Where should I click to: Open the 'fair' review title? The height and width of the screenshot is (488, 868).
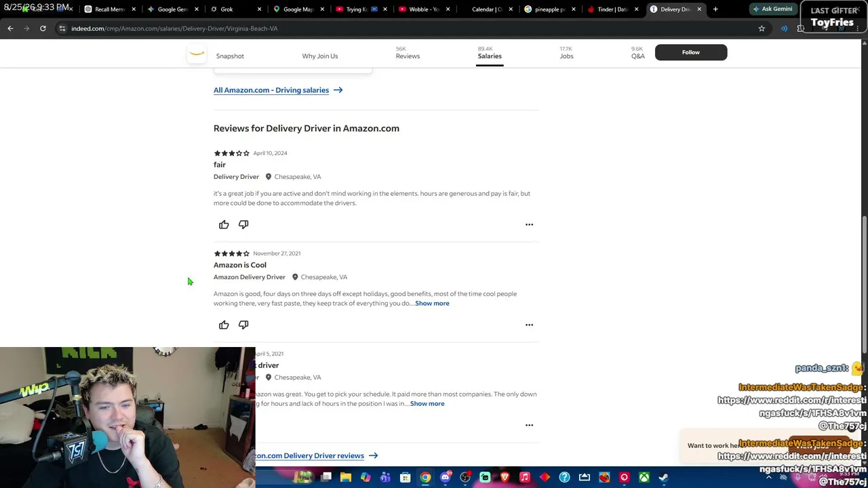click(220, 165)
